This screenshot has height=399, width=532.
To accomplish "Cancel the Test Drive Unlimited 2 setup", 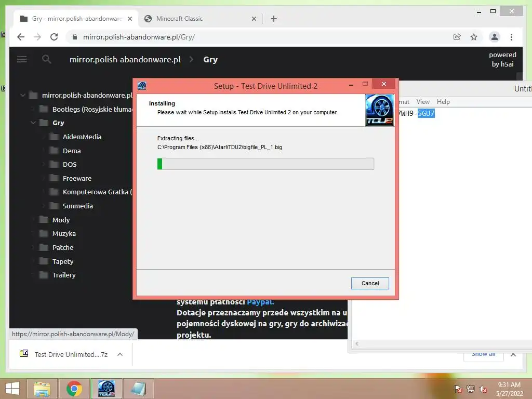I will pos(370,283).
